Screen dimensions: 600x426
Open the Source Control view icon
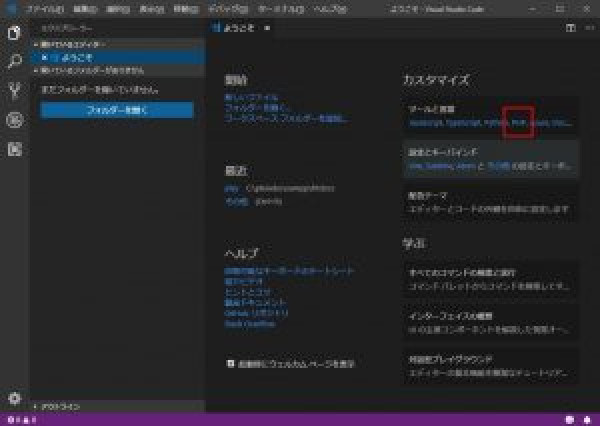tap(15, 91)
